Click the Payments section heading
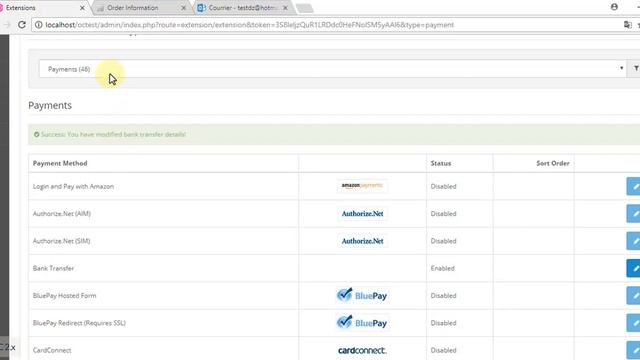 pyautogui.click(x=50, y=105)
